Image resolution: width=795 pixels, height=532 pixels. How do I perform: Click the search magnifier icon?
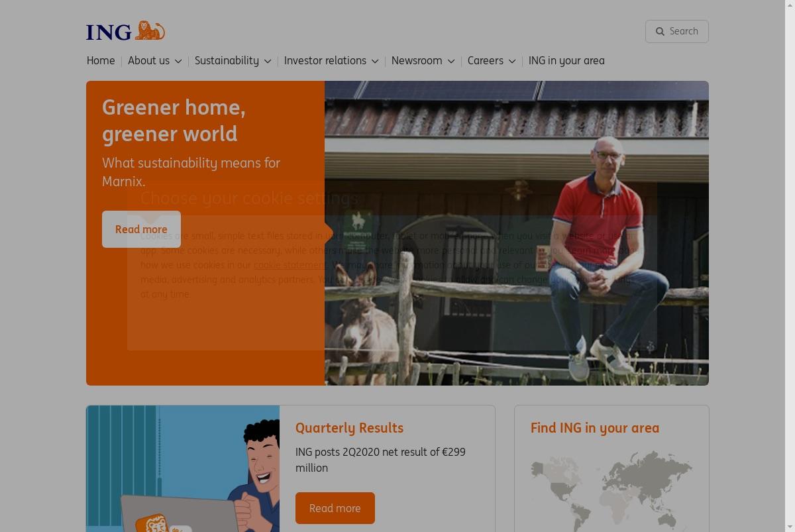point(660,31)
